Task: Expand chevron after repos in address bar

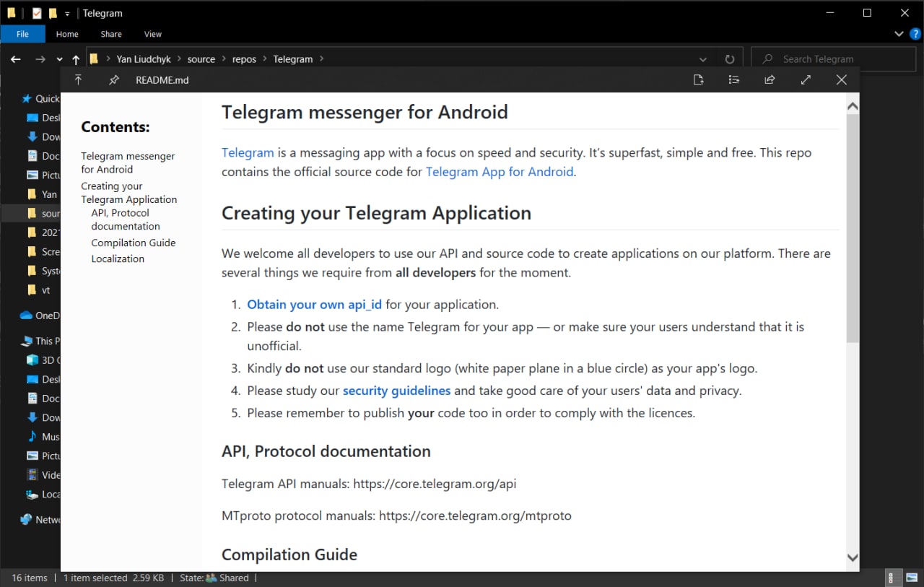Action: tap(265, 59)
